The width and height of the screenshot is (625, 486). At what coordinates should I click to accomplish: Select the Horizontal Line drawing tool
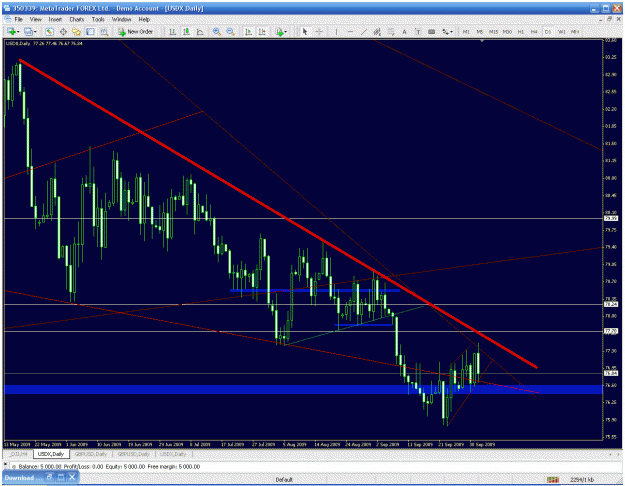click(x=350, y=31)
